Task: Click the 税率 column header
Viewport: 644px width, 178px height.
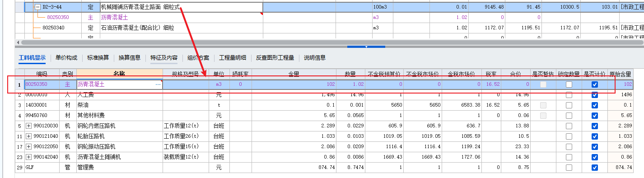Action: coord(491,74)
